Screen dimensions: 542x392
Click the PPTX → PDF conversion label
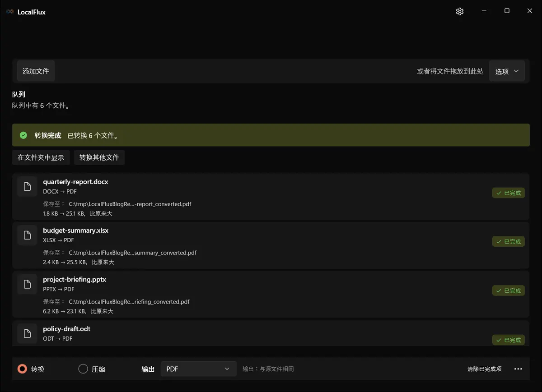[59, 289]
